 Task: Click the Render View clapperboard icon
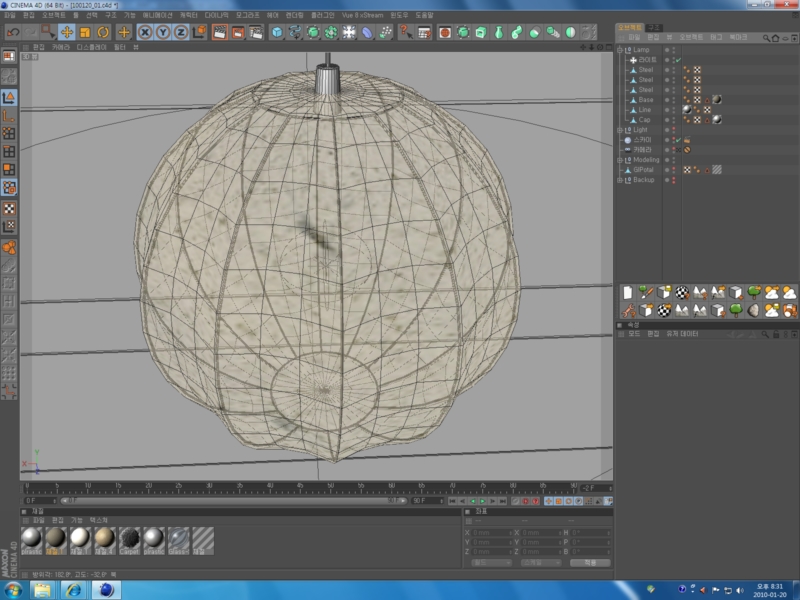219,33
